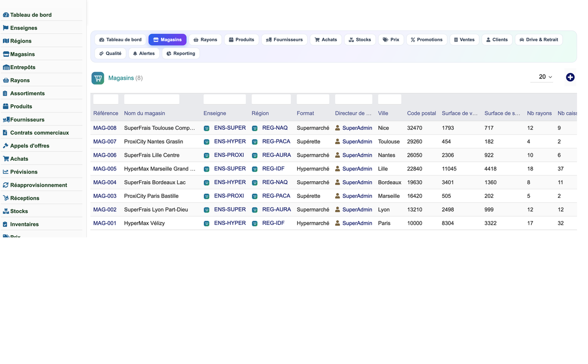Click the Prévisions chart icon in sidebar
588x364 pixels.
[6, 172]
